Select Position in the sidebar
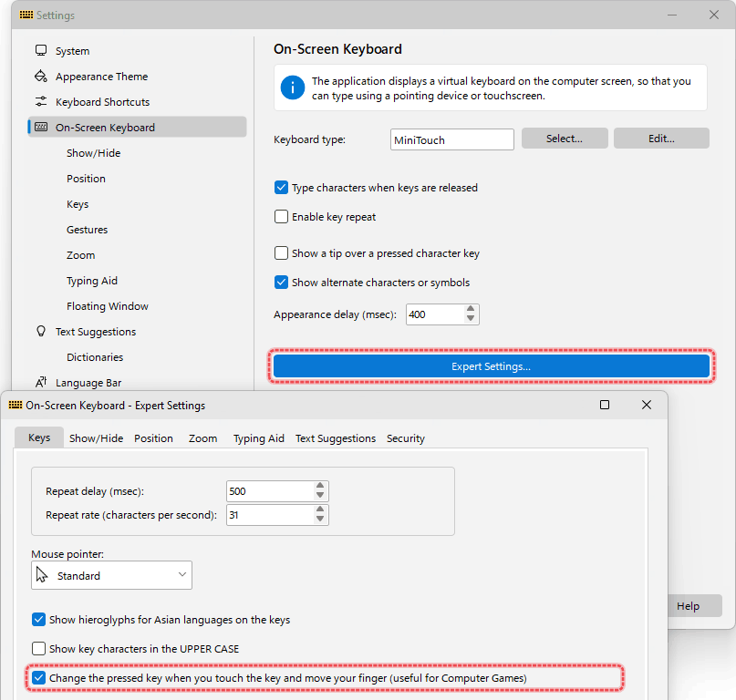 (x=86, y=179)
